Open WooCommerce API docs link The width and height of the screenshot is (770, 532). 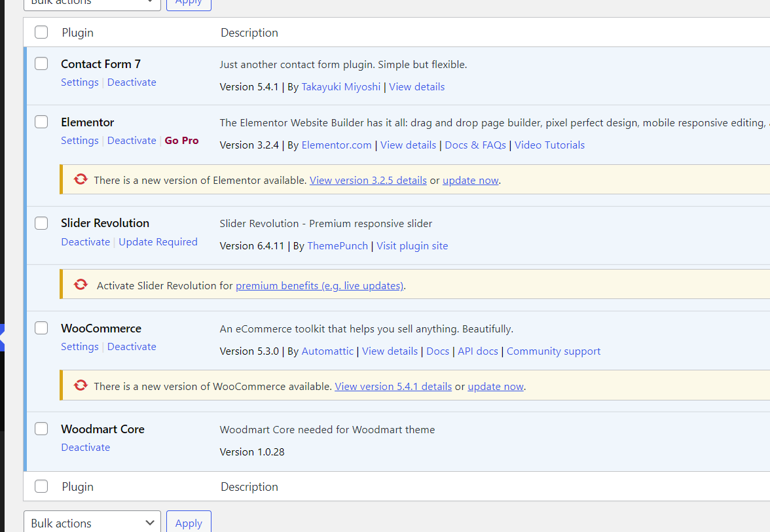click(478, 351)
